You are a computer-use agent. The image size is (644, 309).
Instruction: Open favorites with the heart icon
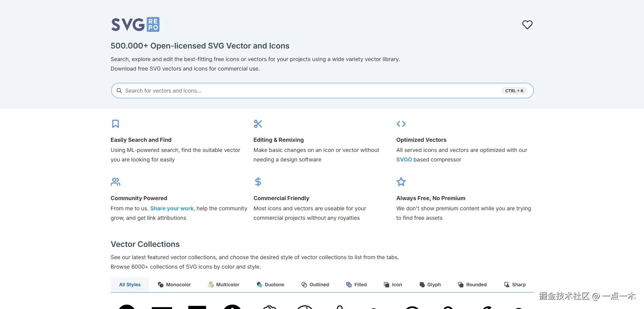(527, 25)
